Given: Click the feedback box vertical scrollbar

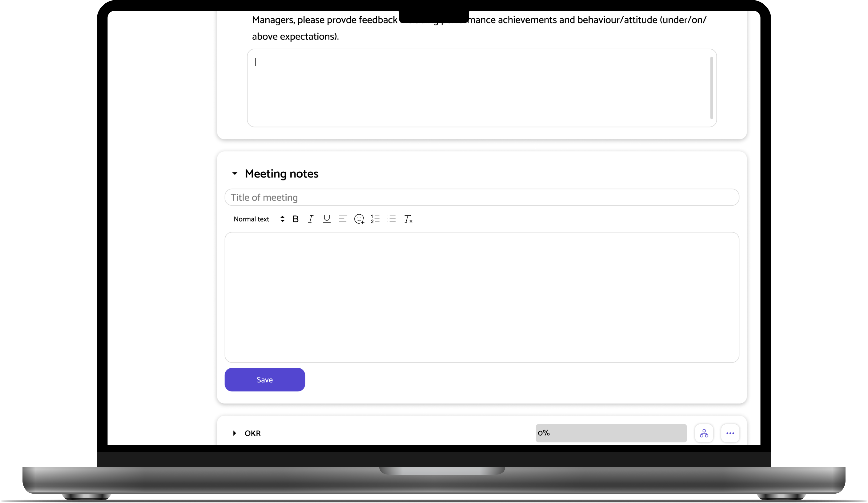Looking at the screenshot, I should pos(711,88).
